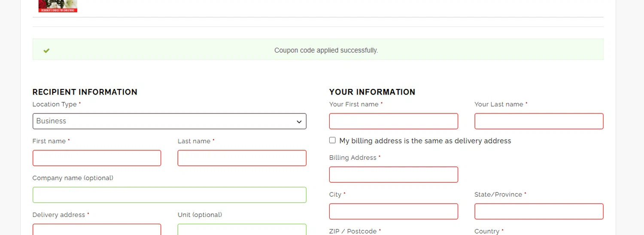This screenshot has width=644, height=235.
Task: Click the Your Last name field
Action: pos(539,121)
